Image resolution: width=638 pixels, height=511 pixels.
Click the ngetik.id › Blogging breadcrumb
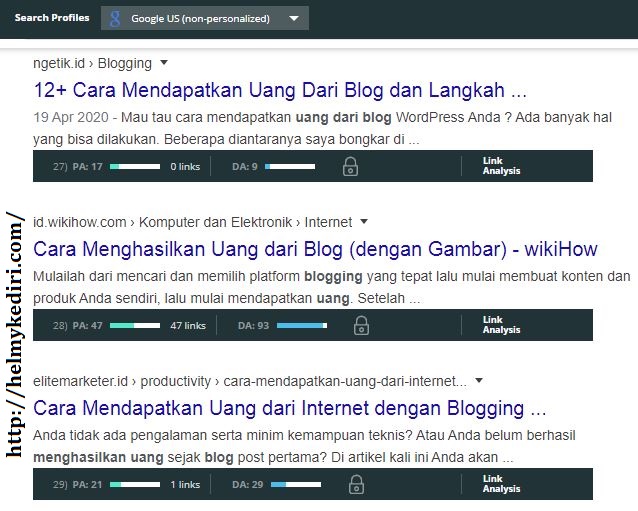[92, 63]
